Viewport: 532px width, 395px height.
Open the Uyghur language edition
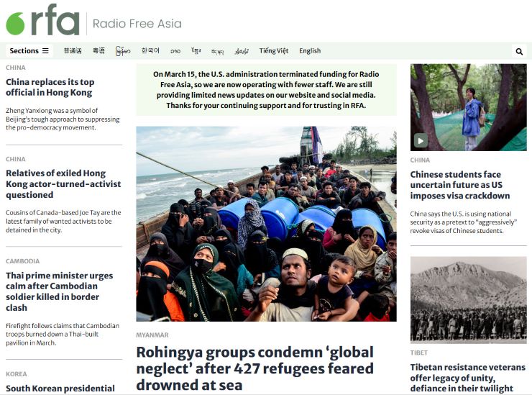(x=242, y=51)
